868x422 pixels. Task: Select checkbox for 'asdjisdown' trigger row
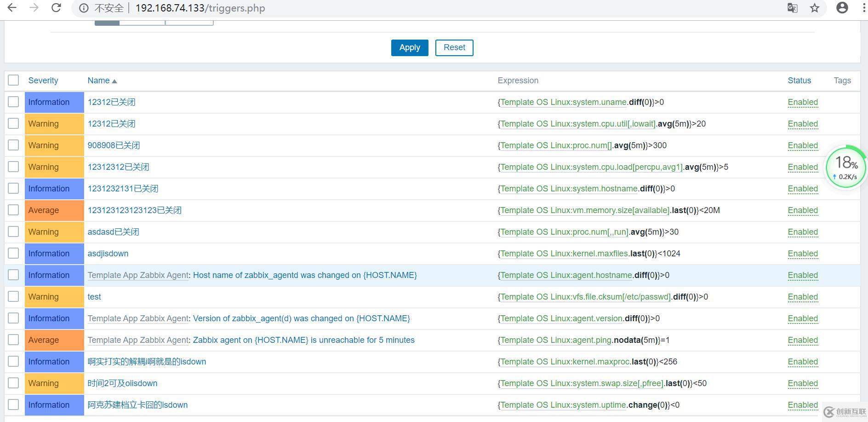click(x=13, y=254)
